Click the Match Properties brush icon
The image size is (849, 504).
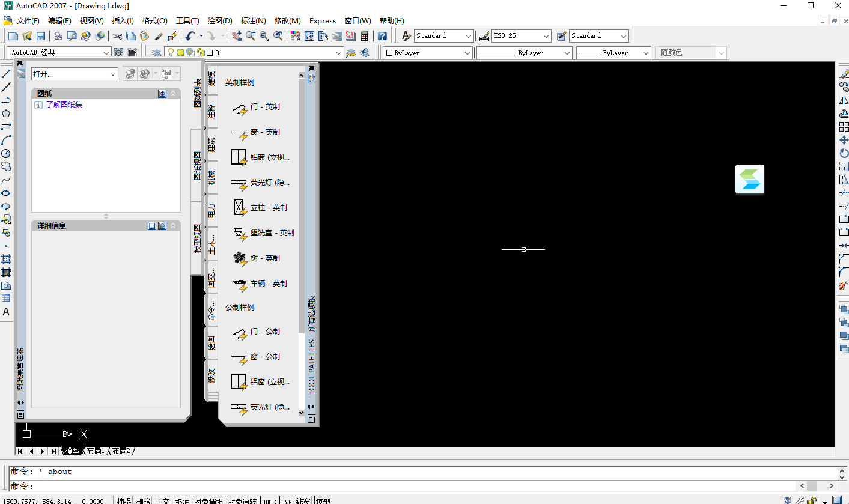point(159,36)
